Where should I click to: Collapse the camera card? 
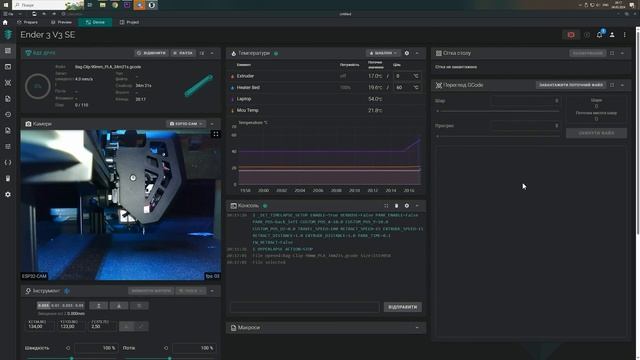click(x=212, y=124)
